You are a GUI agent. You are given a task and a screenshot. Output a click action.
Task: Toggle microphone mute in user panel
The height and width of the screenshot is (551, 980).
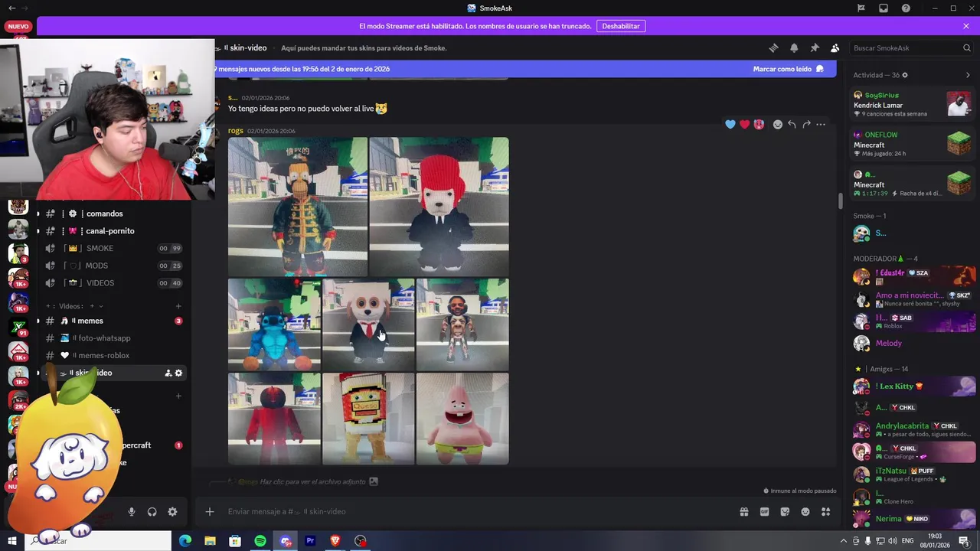click(x=132, y=512)
